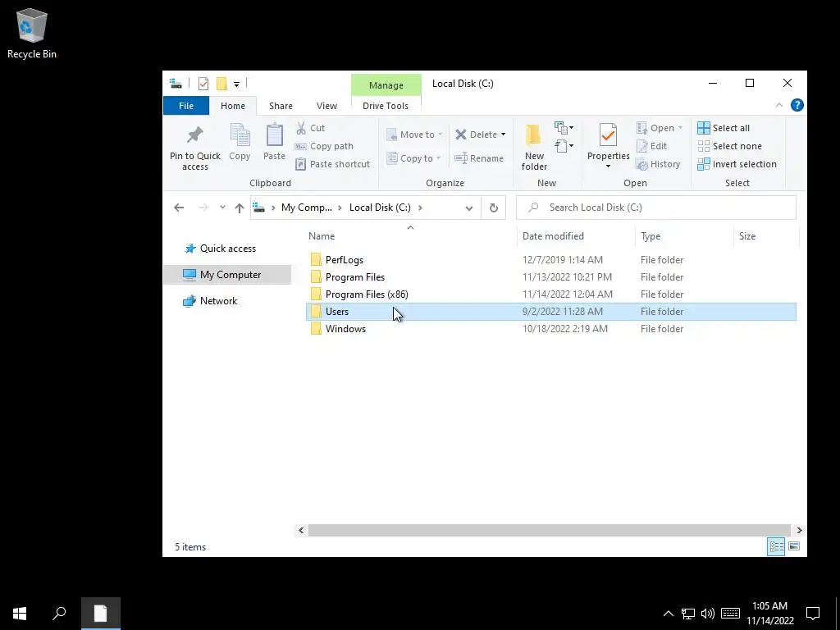Sort by Name column header

click(322, 235)
